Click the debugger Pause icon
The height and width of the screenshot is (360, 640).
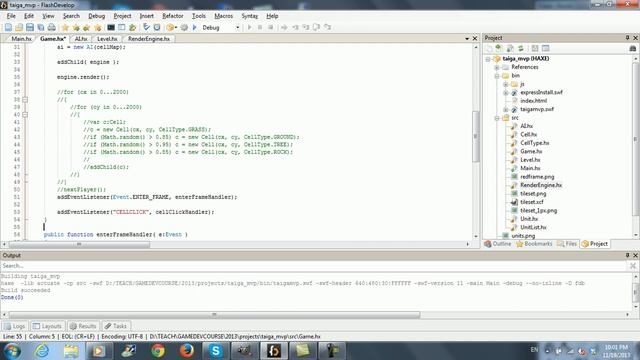click(x=260, y=27)
